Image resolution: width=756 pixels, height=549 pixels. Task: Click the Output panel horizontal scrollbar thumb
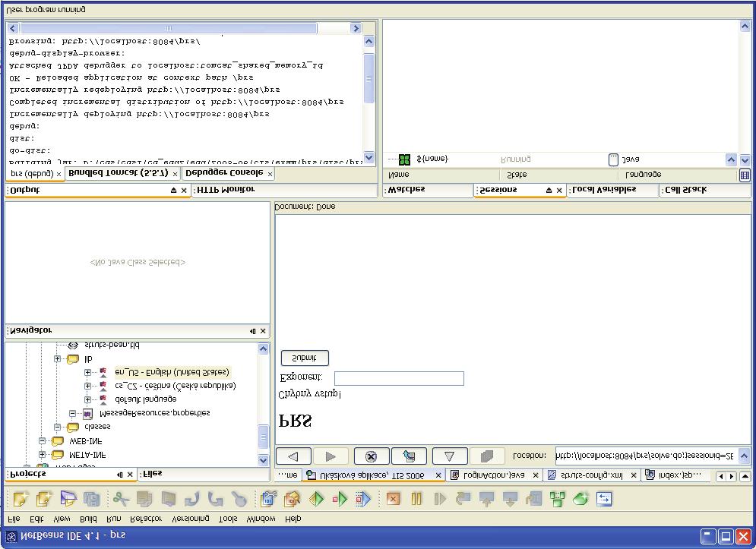[x=168, y=28]
